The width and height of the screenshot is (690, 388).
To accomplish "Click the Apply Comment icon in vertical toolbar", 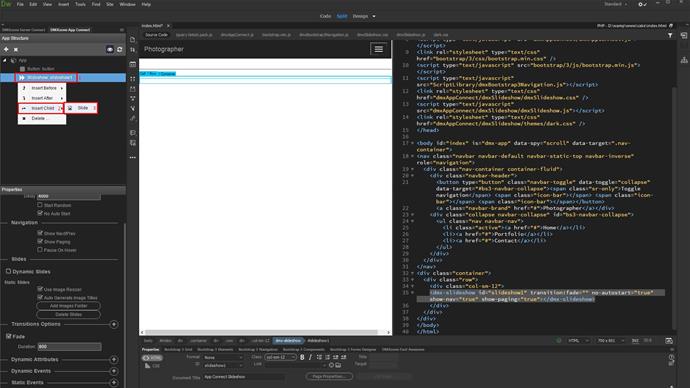I will click(x=132, y=132).
